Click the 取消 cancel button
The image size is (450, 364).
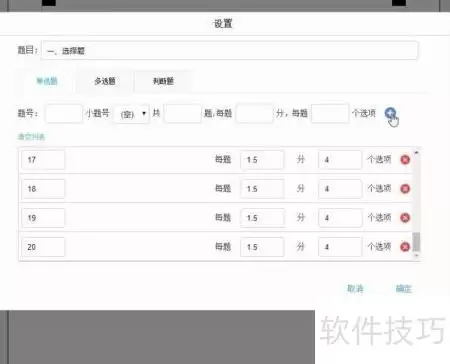[x=355, y=288]
